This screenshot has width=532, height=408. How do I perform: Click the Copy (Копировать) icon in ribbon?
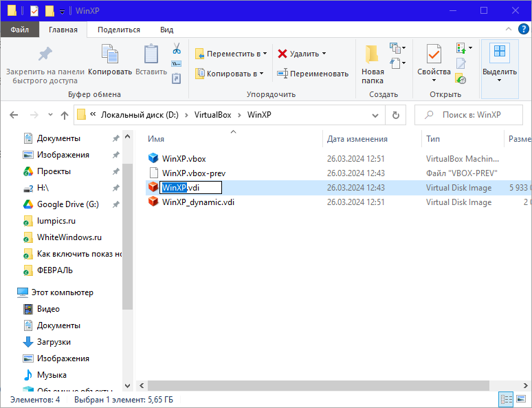click(x=109, y=54)
